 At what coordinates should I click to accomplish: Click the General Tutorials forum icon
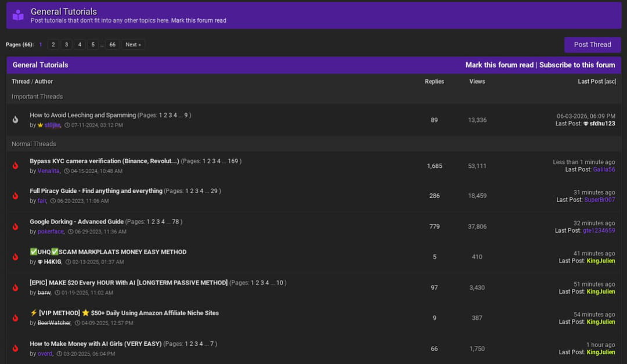click(18, 15)
